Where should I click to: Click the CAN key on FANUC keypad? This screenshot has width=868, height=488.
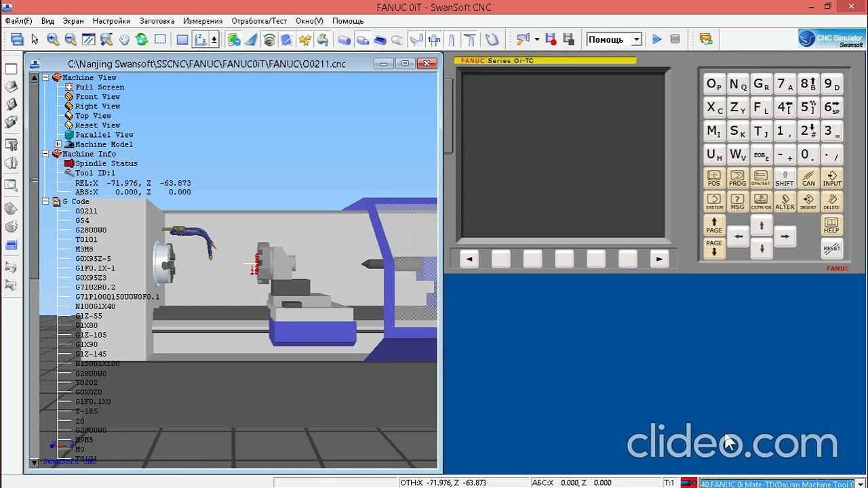pyautogui.click(x=808, y=179)
